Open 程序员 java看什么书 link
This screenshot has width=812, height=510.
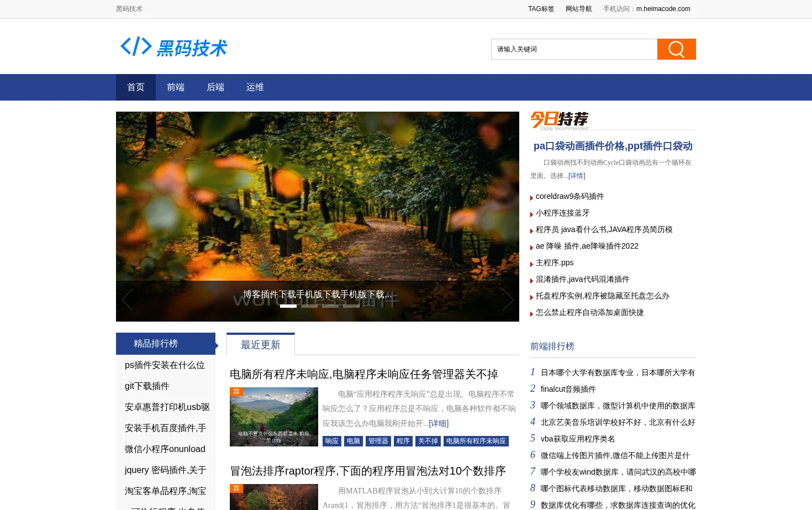pos(604,229)
